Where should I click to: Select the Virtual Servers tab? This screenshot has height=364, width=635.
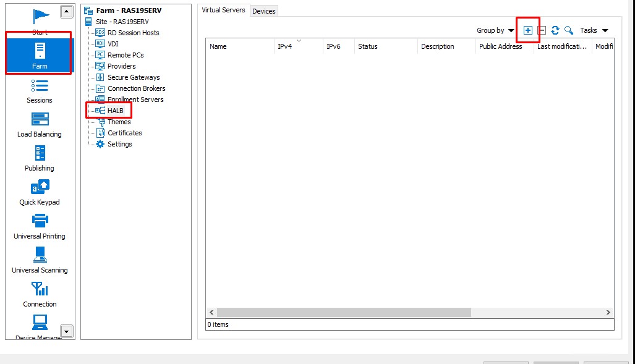click(x=223, y=10)
